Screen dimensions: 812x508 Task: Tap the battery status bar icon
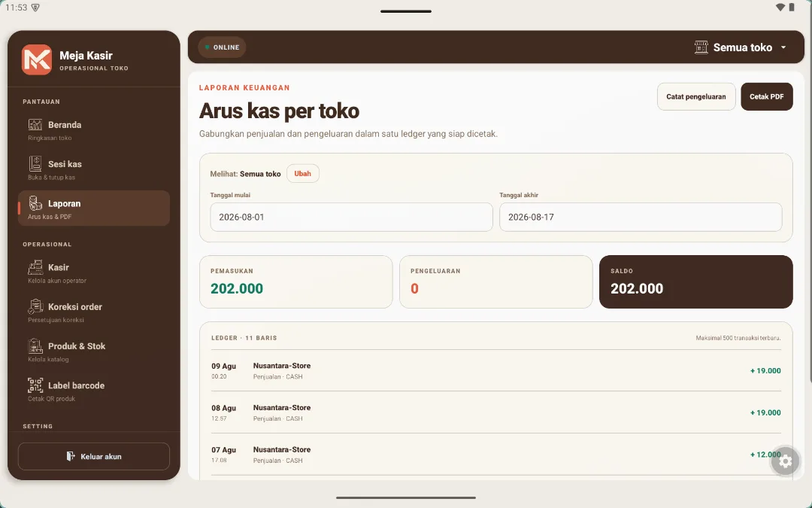791,8
